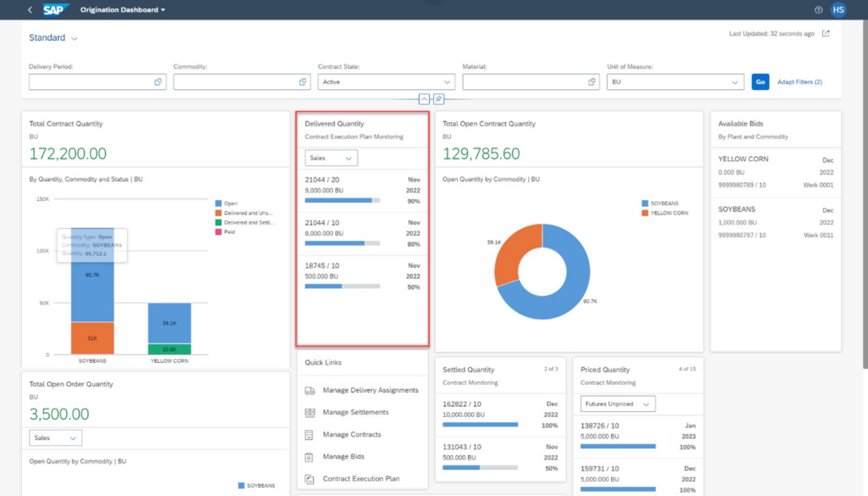The height and width of the screenshot is (496, 868).
Task: Open value help for the Material filter
Action: point(593,81)
